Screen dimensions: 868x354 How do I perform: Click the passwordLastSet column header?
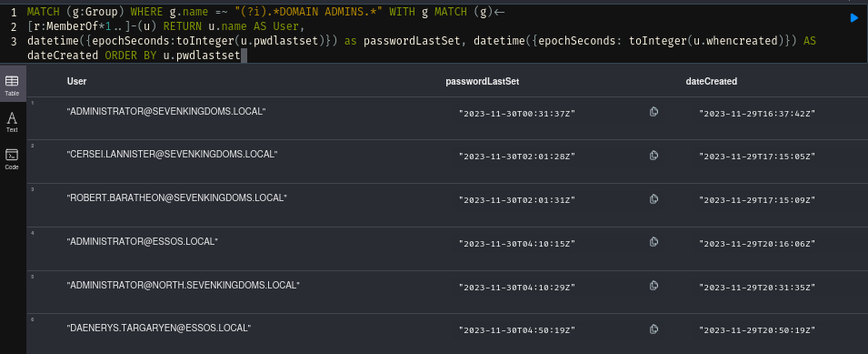(x=482, y=81)
